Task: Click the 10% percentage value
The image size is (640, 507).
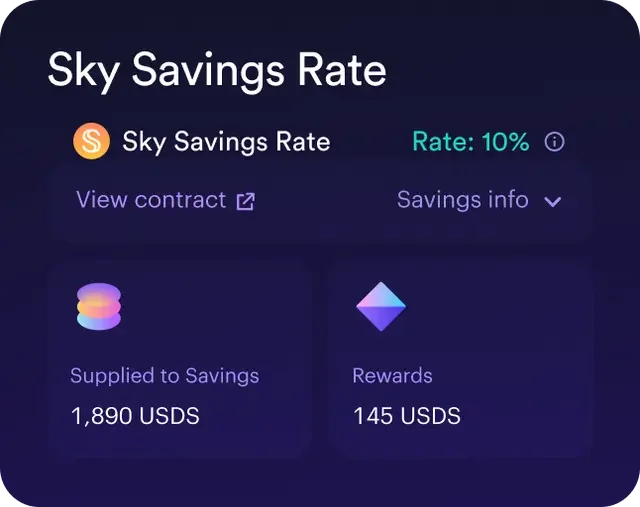Action: (505, 142)
